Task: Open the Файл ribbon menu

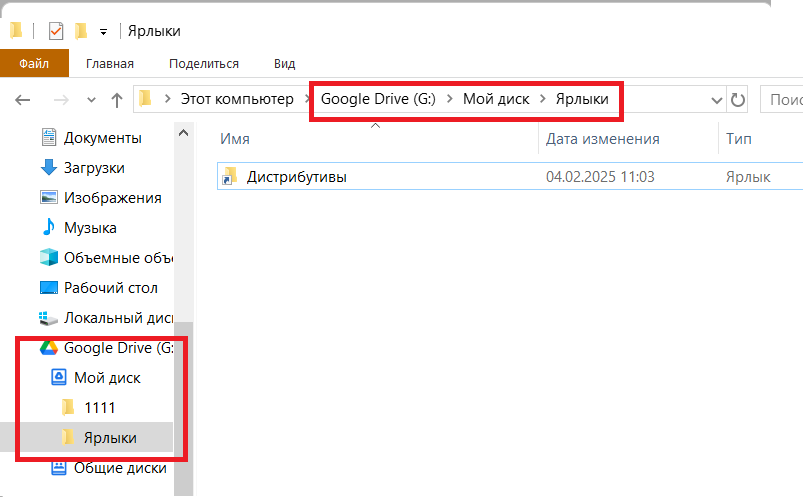Action: click(x=34, y=64)
